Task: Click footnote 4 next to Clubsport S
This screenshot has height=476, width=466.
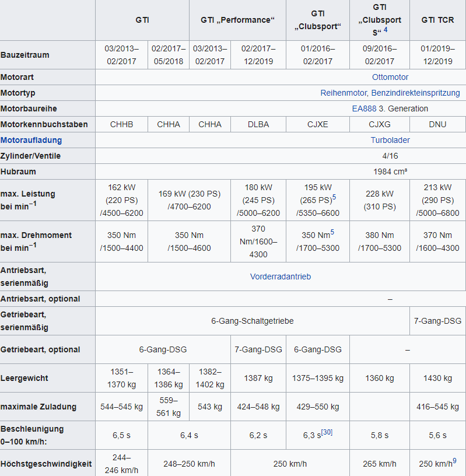Action: point(386,30)
